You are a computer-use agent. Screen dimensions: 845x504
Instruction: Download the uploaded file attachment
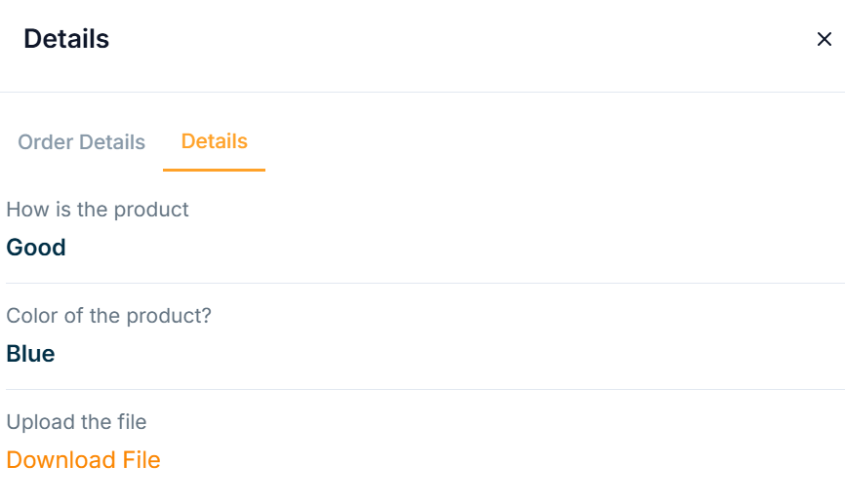[83, 460]
